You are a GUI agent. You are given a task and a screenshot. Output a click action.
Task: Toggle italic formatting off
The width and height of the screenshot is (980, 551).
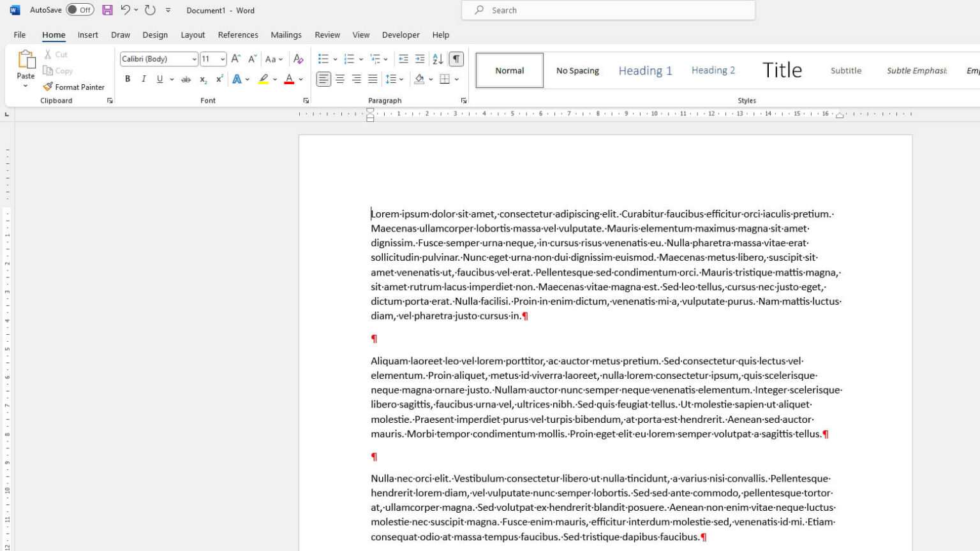[x=144, y=79]
